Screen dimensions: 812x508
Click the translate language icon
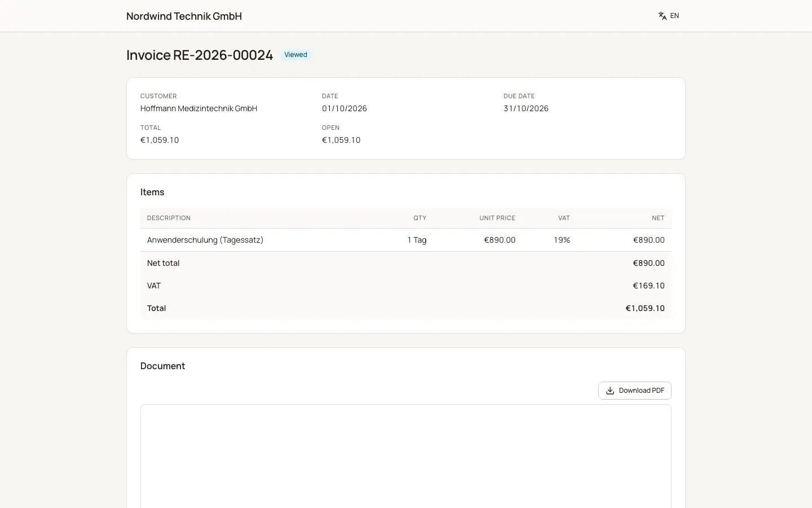click(663, 16)
